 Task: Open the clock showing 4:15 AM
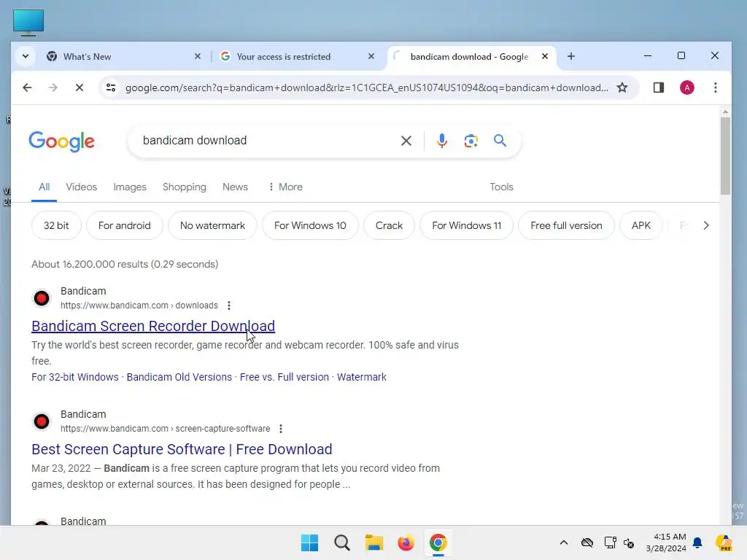click(666, 542)
